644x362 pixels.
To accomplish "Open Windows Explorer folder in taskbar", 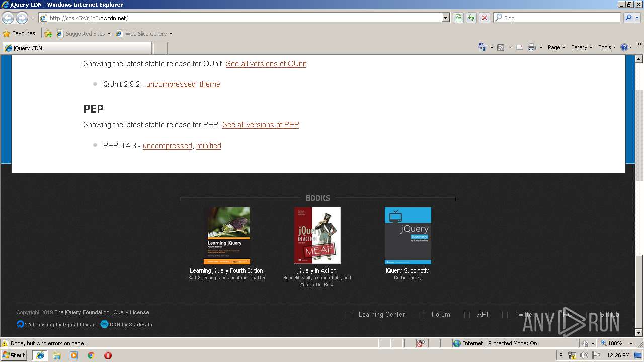I will (57, 355).
